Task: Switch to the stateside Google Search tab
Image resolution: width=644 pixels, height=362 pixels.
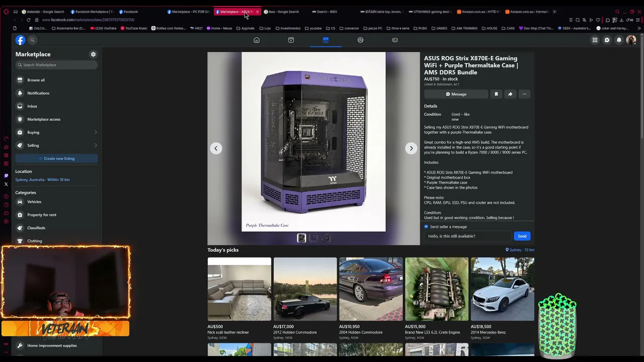Action: [x=43, y=12]
